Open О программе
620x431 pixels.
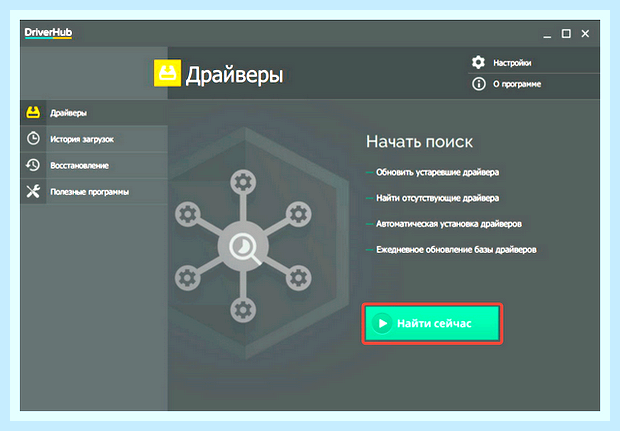pyautogui.click(x=534, y=84)
